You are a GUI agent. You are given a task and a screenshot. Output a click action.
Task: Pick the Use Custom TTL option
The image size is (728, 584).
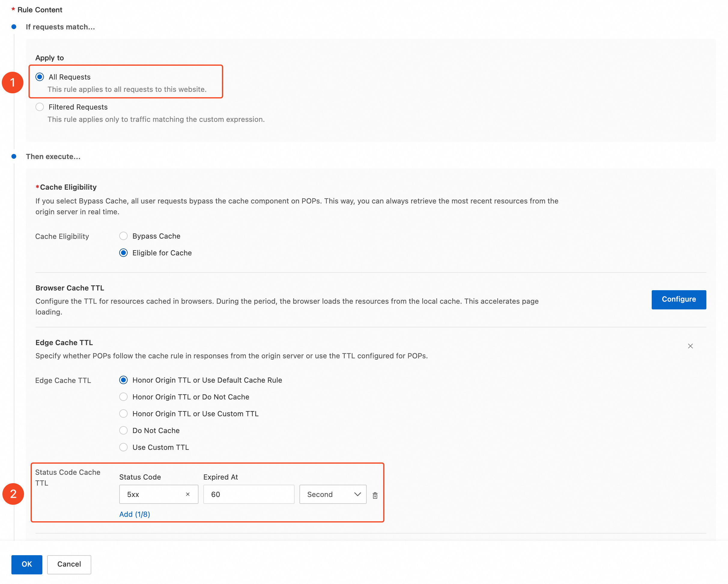[x=123, y=447]
